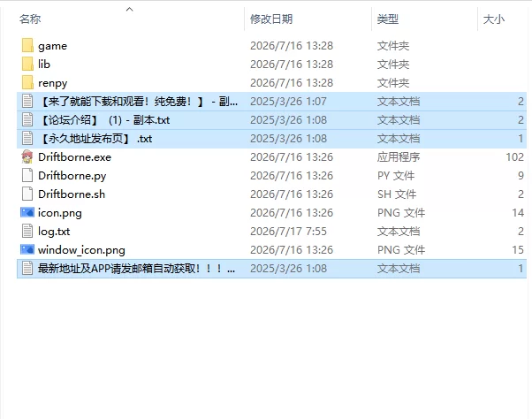Select the lib folder icon

point(27,65)
